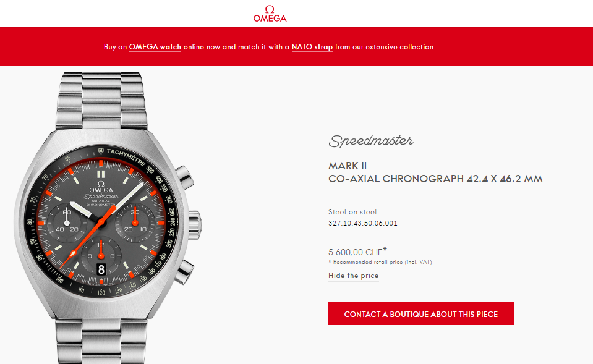Image resolution: width=593 pixels, height=364 pixels.
Task: Click the lower chronograph pusher
Action: tap(185, 271)
